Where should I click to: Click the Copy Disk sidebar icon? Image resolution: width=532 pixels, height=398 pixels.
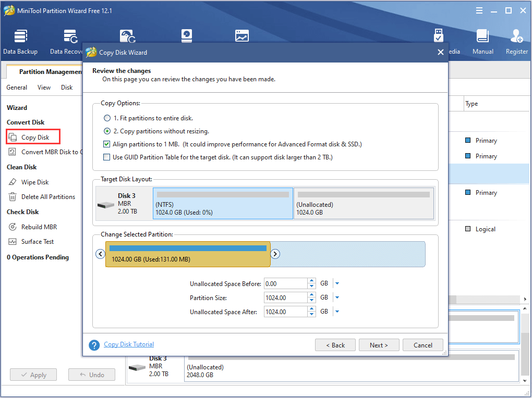13,138
